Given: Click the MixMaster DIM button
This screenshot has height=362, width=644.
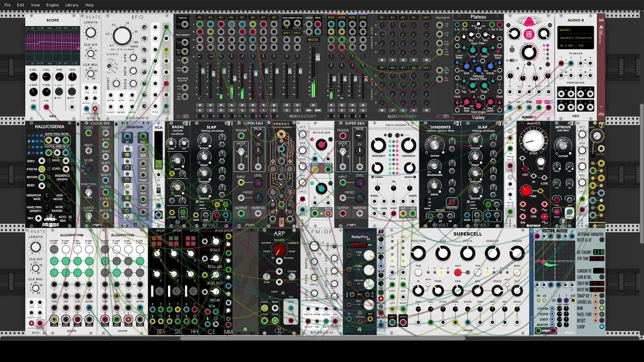Looking at the screenshot, I should [x=308, y=110].
